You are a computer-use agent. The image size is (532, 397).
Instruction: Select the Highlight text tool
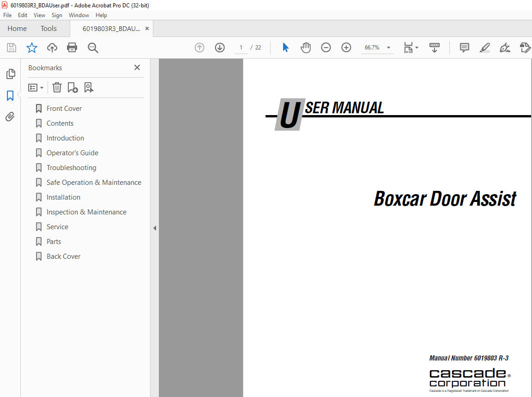point(484,48)
